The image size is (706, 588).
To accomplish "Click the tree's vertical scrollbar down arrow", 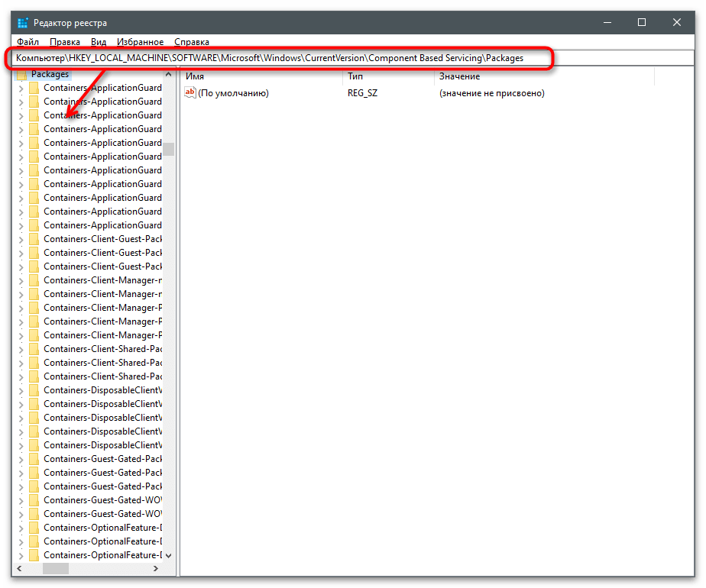I will pos(168,556).
